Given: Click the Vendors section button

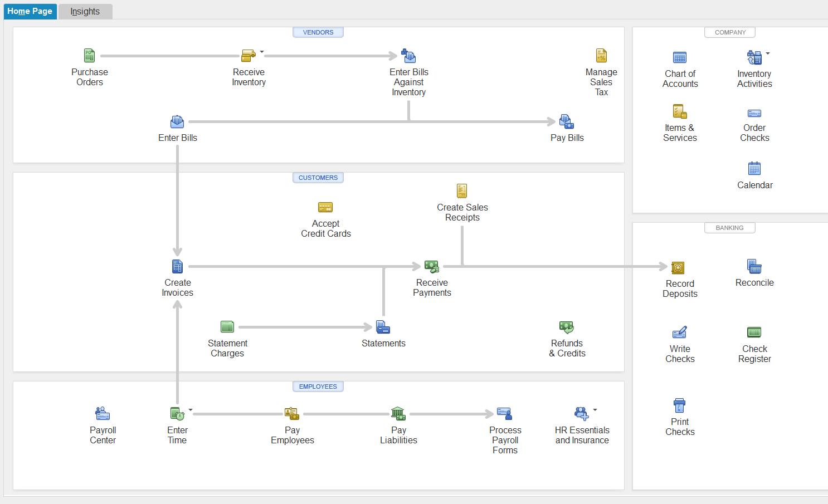Looking at the screenshot, I should (x=318, y=32).
